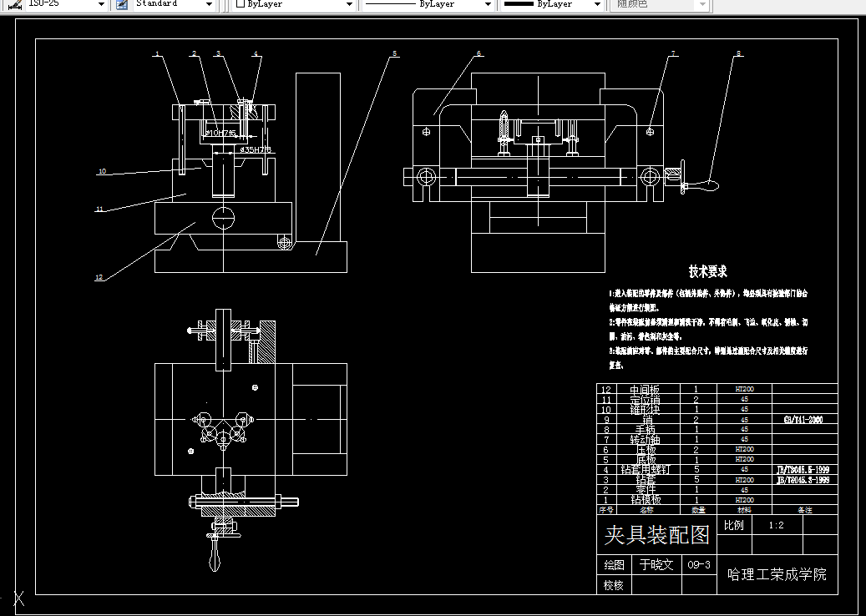
Task: Select part name 手柄 in row 8
Action: coord(645,429)
